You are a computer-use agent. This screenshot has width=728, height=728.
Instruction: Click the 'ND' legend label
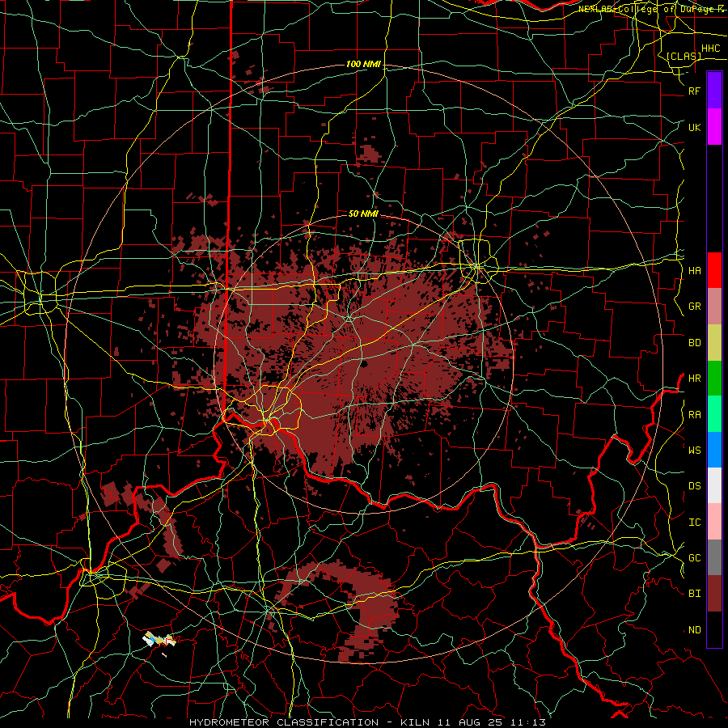pyautogui.click(x=694, y=630)
